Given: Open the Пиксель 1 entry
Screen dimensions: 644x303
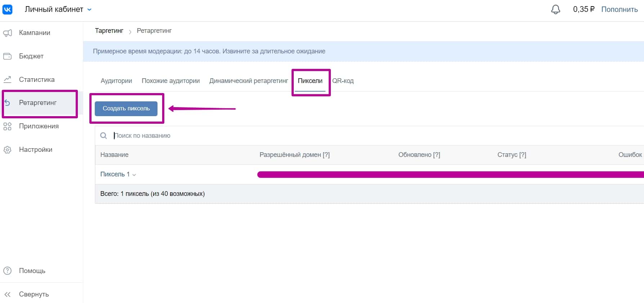Looking at the screenshot, I should pyautogui.click(x=115, y=174).
